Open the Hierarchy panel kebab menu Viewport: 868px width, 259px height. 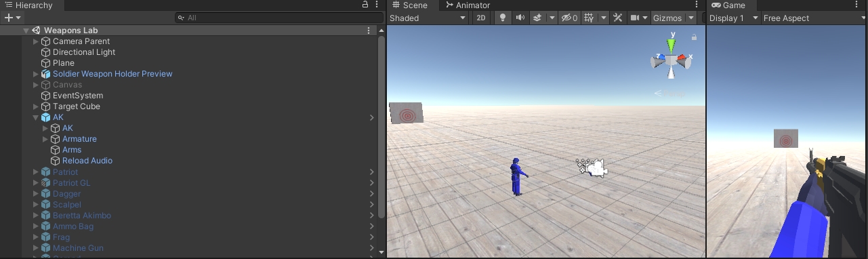377,5
